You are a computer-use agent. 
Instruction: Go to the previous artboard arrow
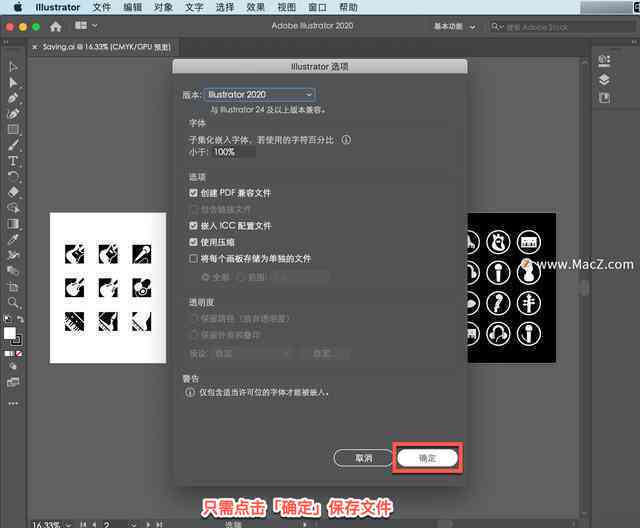pos(94,524)
